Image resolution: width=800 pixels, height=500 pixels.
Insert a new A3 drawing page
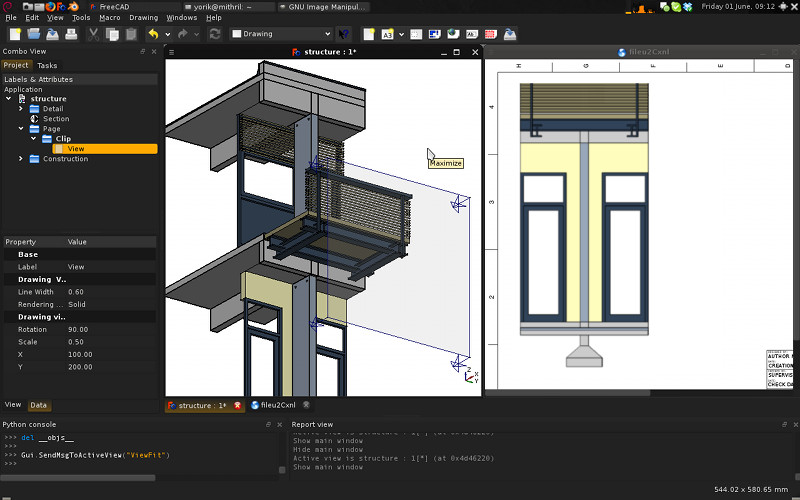[388, 34]
